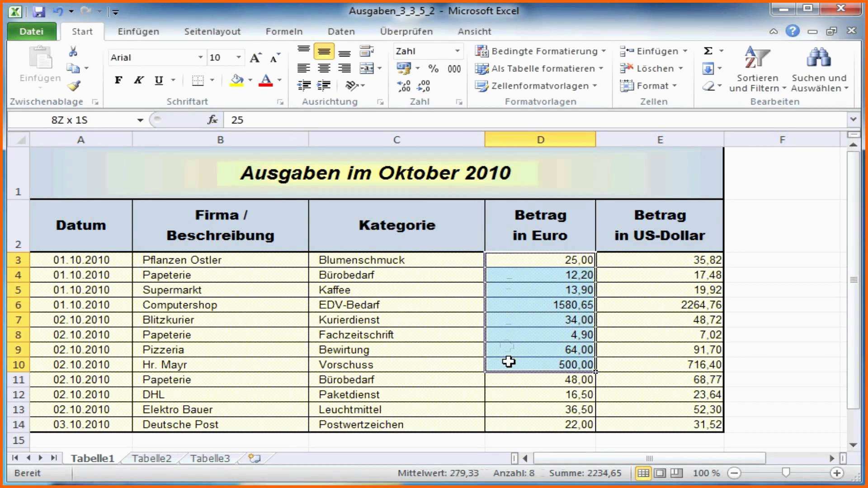Switch to the Formeln tab
The height and width of the screenshot is (488, 868).
click(x=284, y=31)
